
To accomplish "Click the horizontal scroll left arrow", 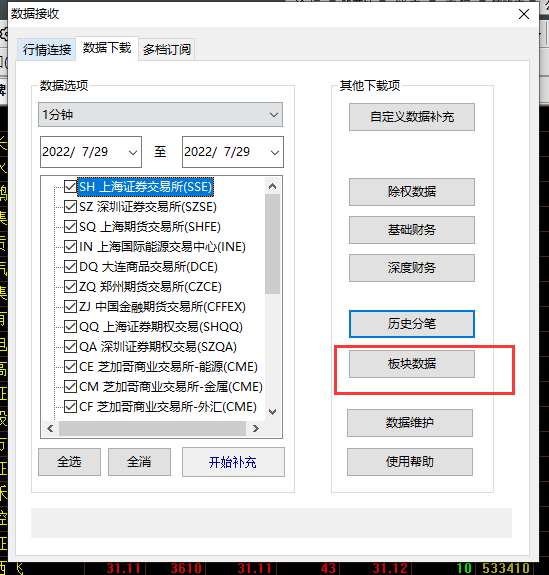I will [x=50, y=428].
